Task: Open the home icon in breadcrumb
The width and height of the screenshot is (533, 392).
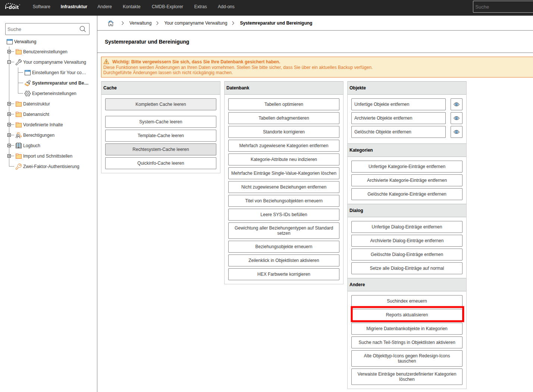Action: point(111,23)
